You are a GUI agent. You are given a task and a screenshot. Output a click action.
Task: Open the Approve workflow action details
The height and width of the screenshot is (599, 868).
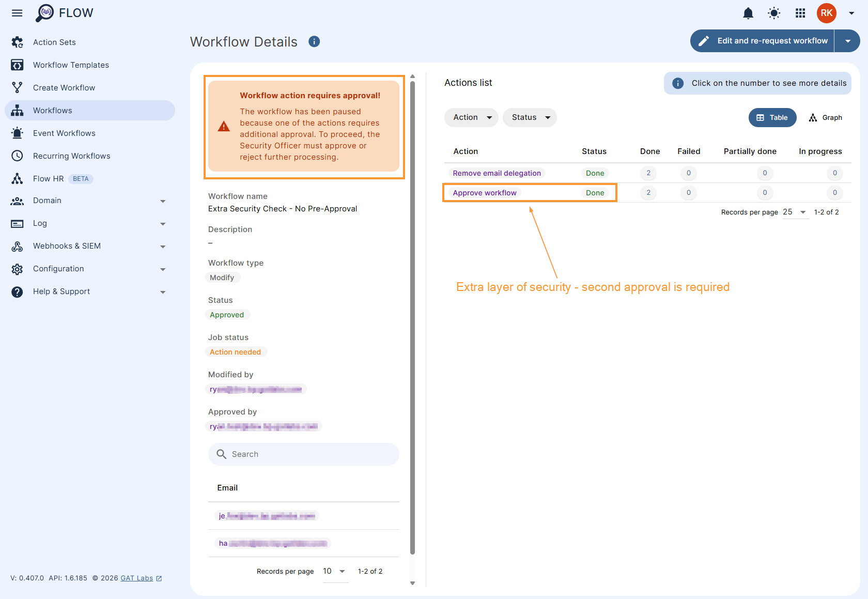point(484,192)
